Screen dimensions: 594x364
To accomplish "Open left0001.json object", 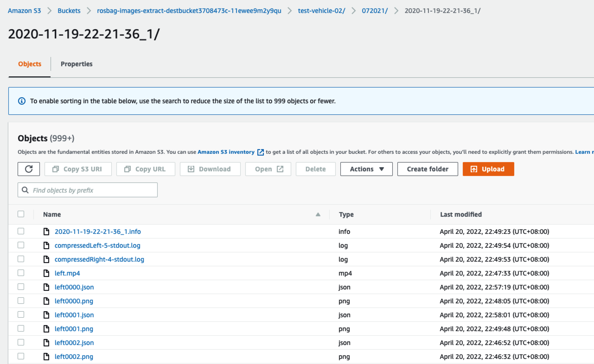I will (74, 315).
